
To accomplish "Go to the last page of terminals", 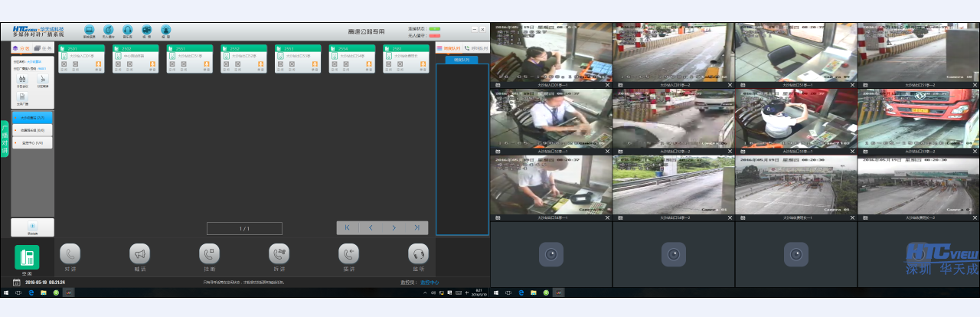I will (x=416, y=227).
